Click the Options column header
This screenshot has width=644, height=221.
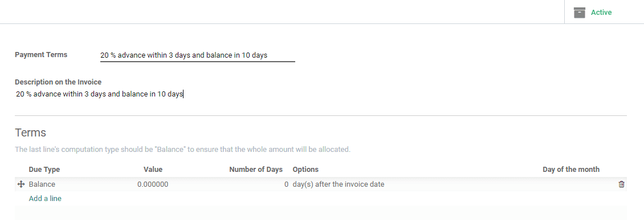(x=305, y=169)
